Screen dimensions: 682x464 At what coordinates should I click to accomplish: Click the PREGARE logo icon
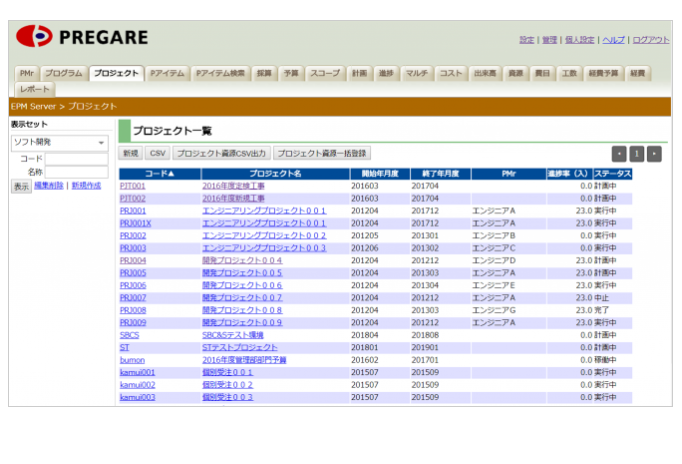click(x=33, y=37)
